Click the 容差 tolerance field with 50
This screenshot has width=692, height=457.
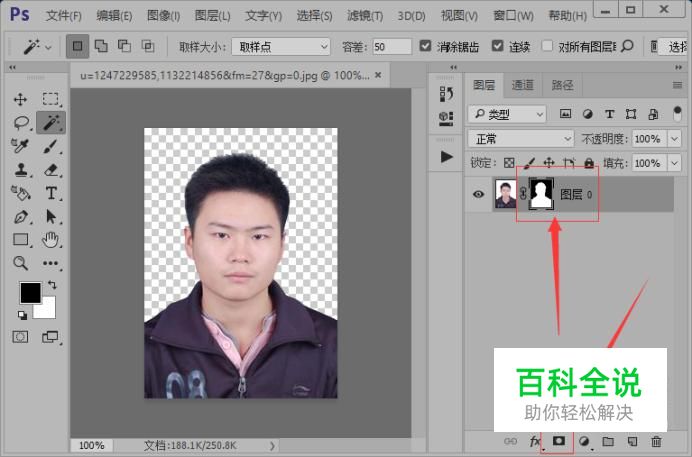point(392,46)
